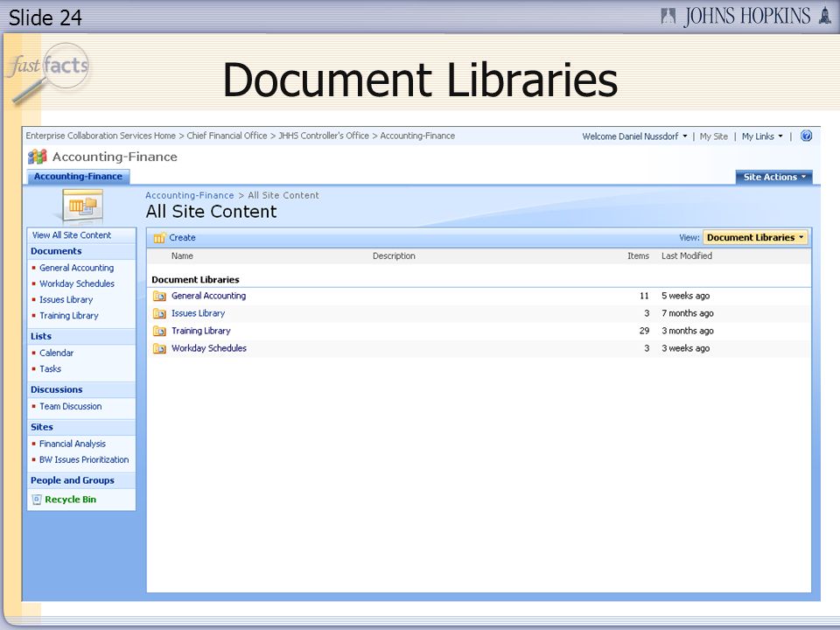Open Training Library in the library list

tap(201, 331)
